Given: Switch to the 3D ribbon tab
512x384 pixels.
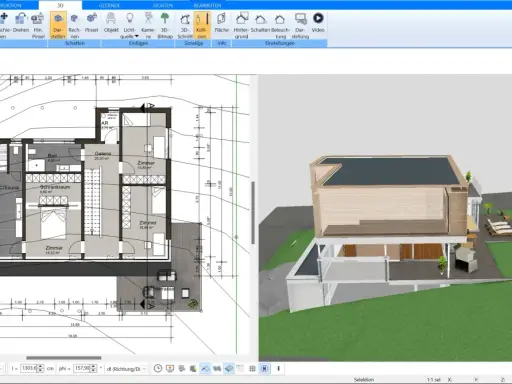Looking at the screenshot, I should tap(60, 5).
